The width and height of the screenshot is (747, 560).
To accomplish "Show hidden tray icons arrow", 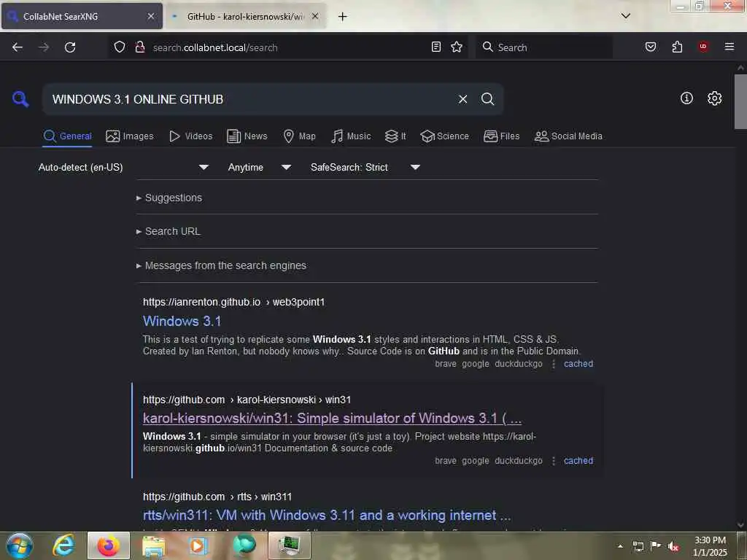I will click(x=620, y=546).
